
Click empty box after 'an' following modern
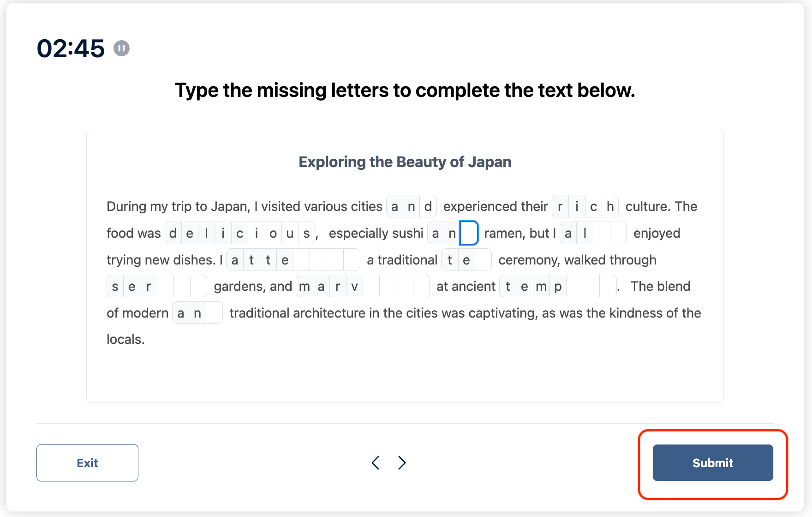tap(214, 313)
